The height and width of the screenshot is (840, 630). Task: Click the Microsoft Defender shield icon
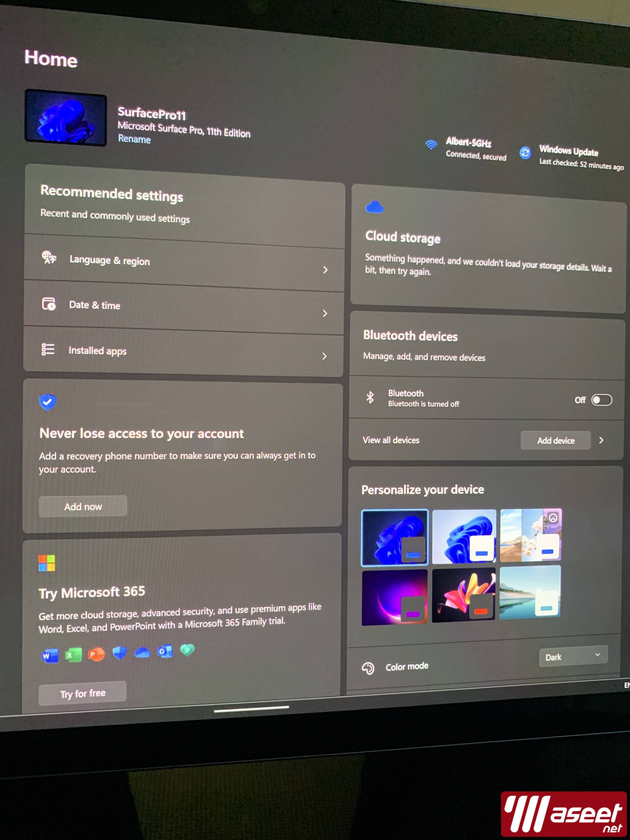120,653
